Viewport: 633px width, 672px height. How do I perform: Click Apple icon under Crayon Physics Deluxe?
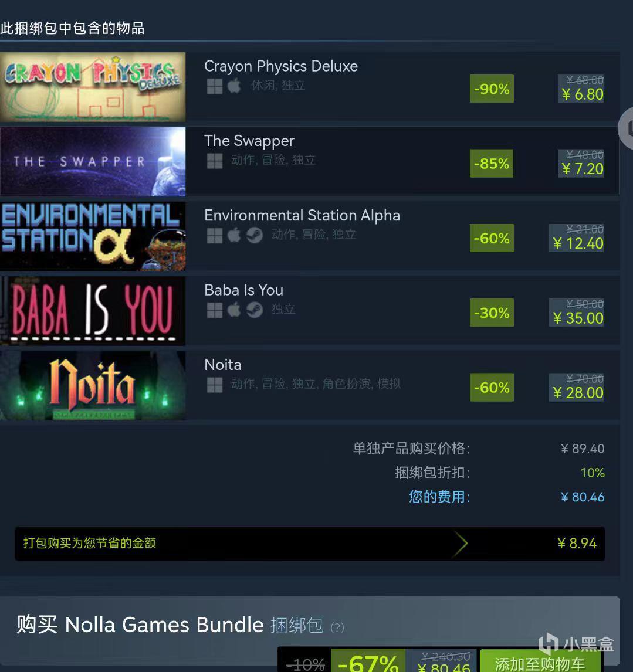click(234, 86)
